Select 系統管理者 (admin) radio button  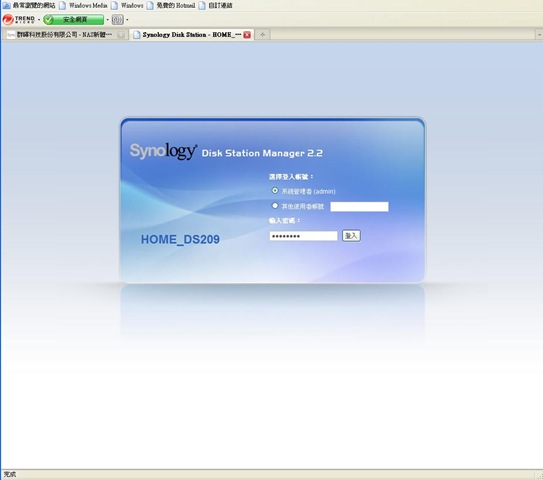click(275, 190)
